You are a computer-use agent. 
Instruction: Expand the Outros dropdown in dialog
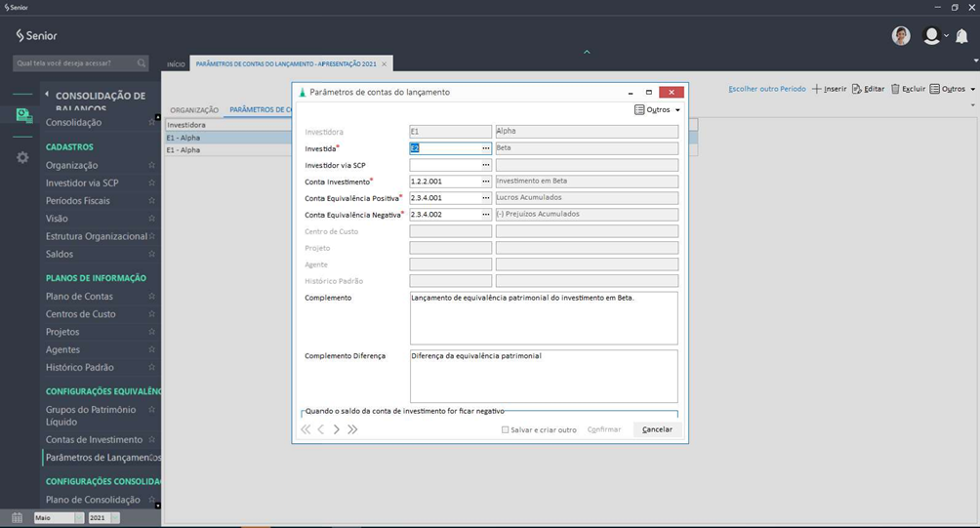[x=657, y=110]
